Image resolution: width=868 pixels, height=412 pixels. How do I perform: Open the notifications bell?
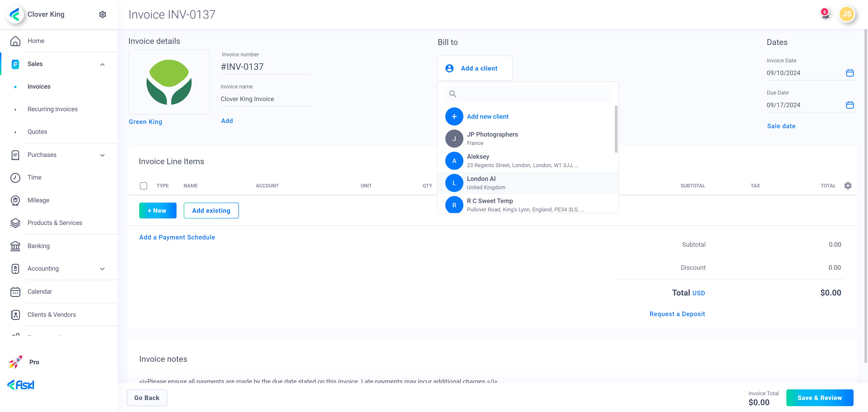pyautogui.click(x=825, y=15)
